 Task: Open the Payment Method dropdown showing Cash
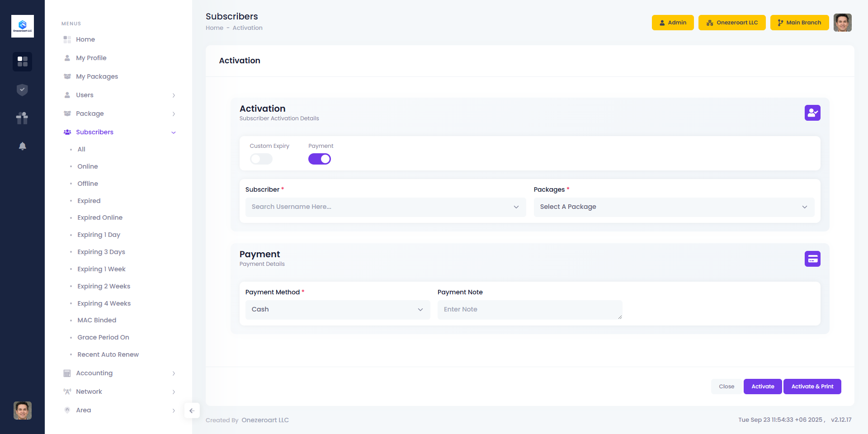[x=337, y=310]
